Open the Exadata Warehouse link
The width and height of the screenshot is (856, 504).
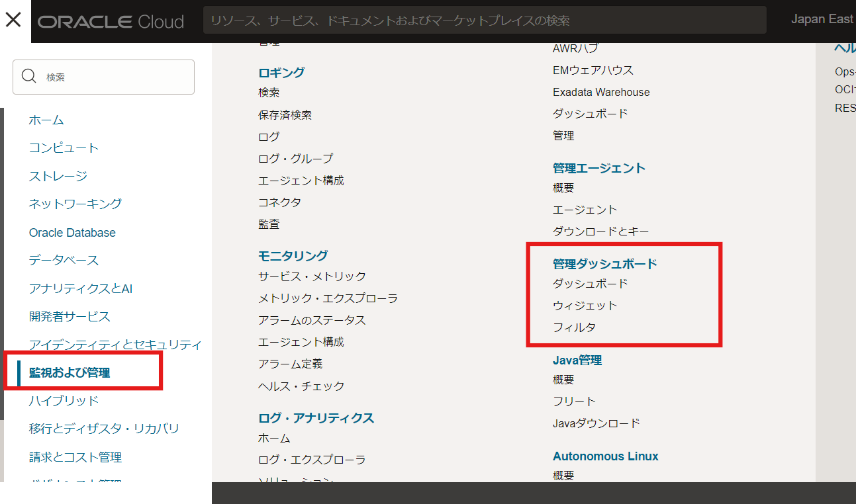pos(601,93)
